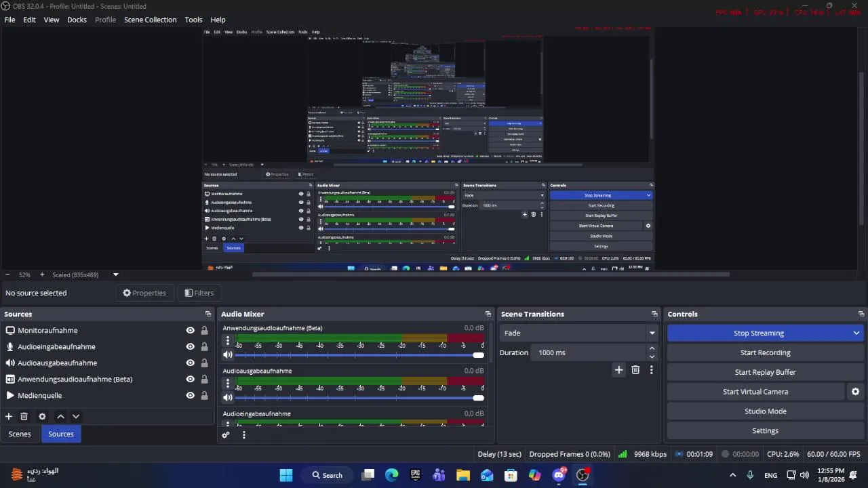The width and height of the screenshot is (868, 488).
Task: Open the Fade transition dropdown
Action: 579,333
